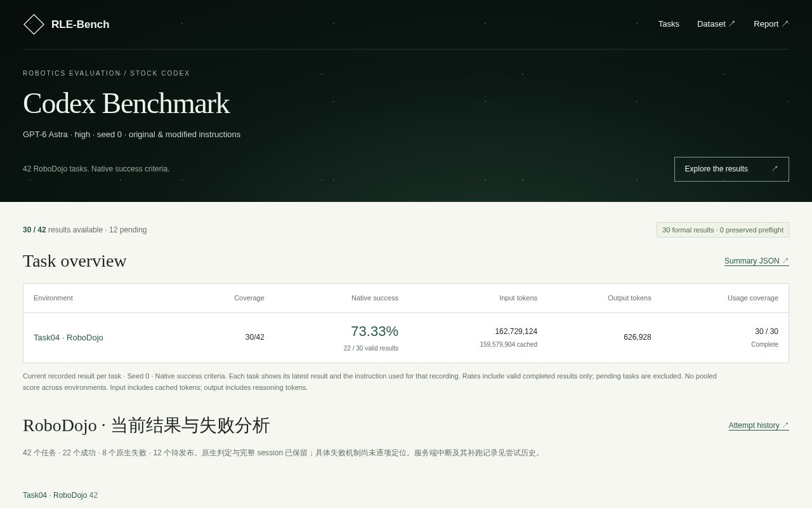Click the 42 RoboDojo tasks description text
Image resolution: width=812 pixels, height=508 pixels.
(96, 169)
